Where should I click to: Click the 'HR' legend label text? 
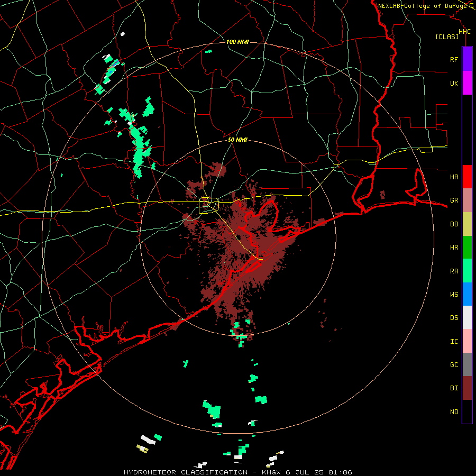coord(454,248)
